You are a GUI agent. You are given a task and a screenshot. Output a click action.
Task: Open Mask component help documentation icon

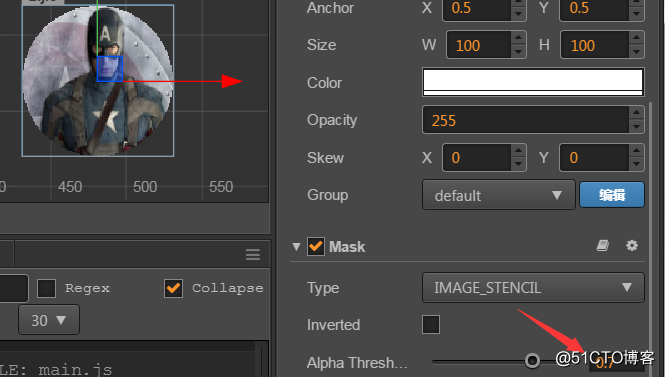coord(603,246)
